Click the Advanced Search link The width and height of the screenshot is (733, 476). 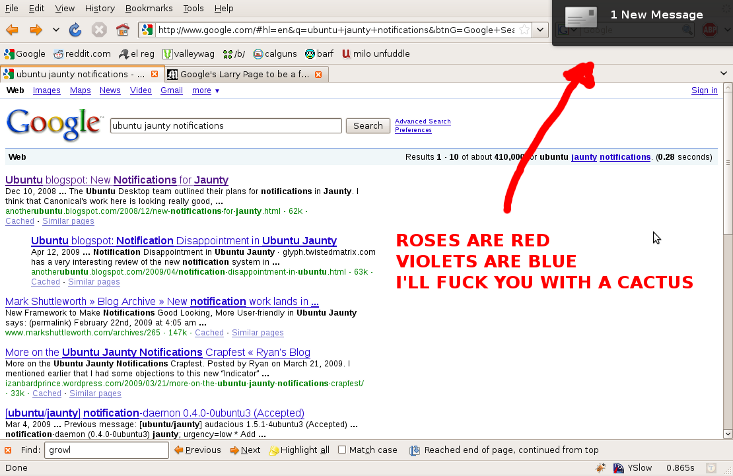point(422,121)
